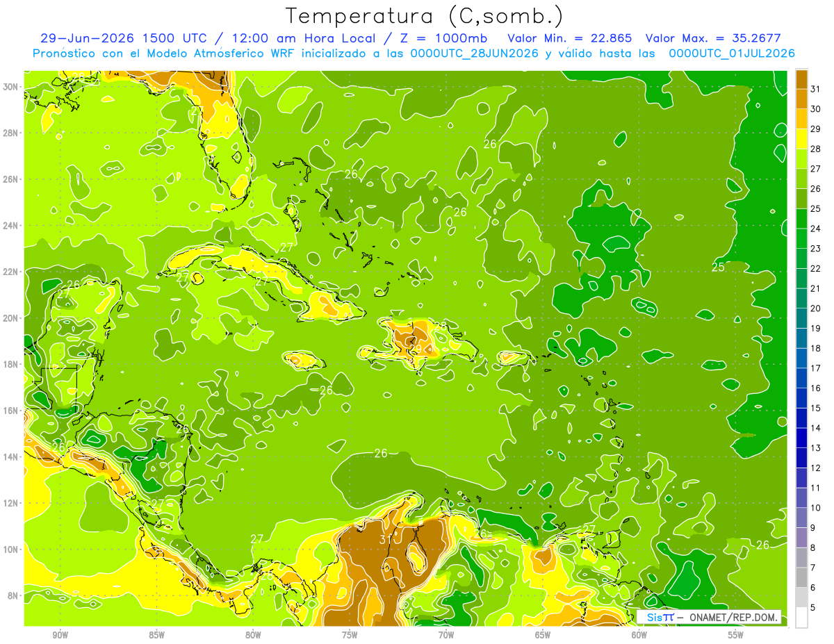Pick the grey swatch between 6 and 7

802,578
